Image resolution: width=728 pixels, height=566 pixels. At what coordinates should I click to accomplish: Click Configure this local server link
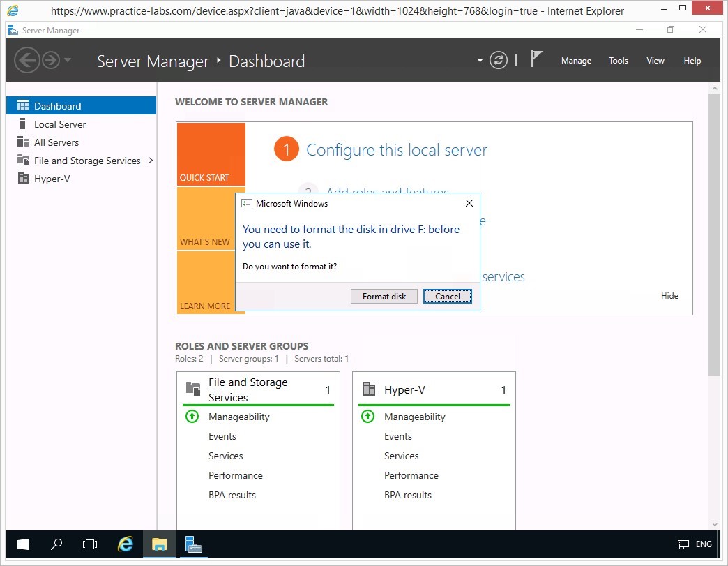[396, 150]
